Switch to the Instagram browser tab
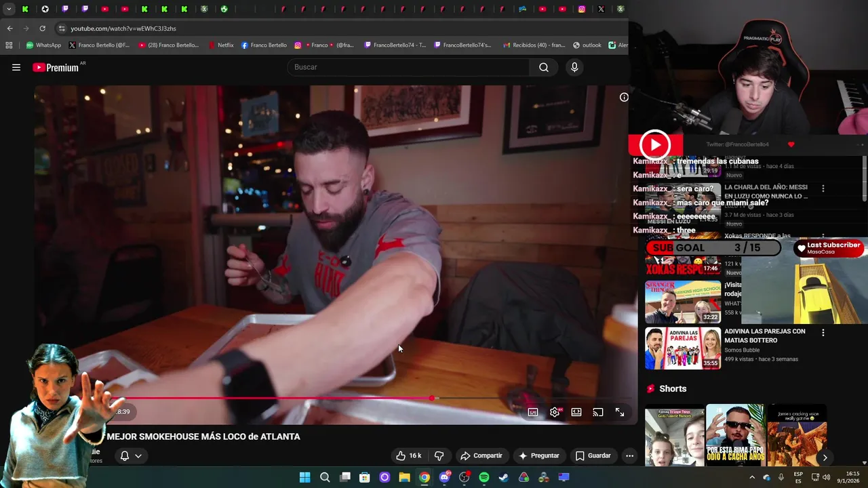868x488 pixels. [582, 9]
